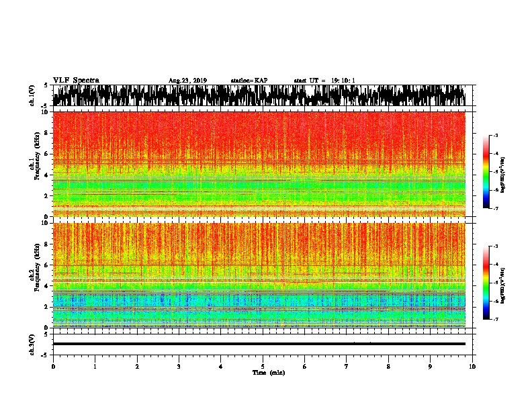Click time axis tick label "4"
The width and height of the screenshot is (532, 411).
point(221,367)
